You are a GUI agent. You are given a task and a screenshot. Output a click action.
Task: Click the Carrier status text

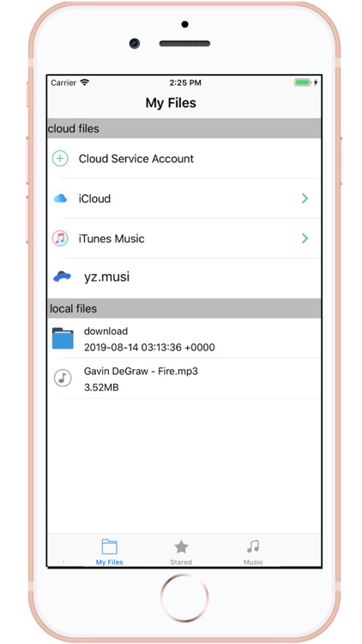pos(63,82)
